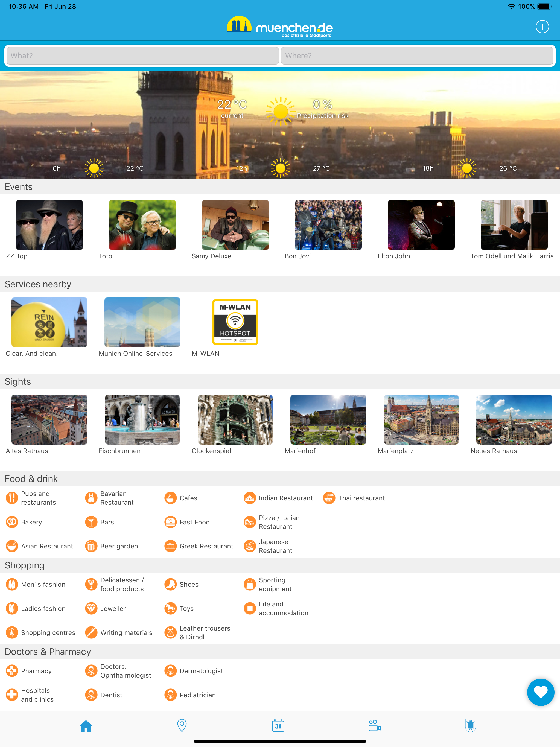Open the Shopping centres link
The height and width of the screenshot is (747, 560).
(x=48, y=632)
